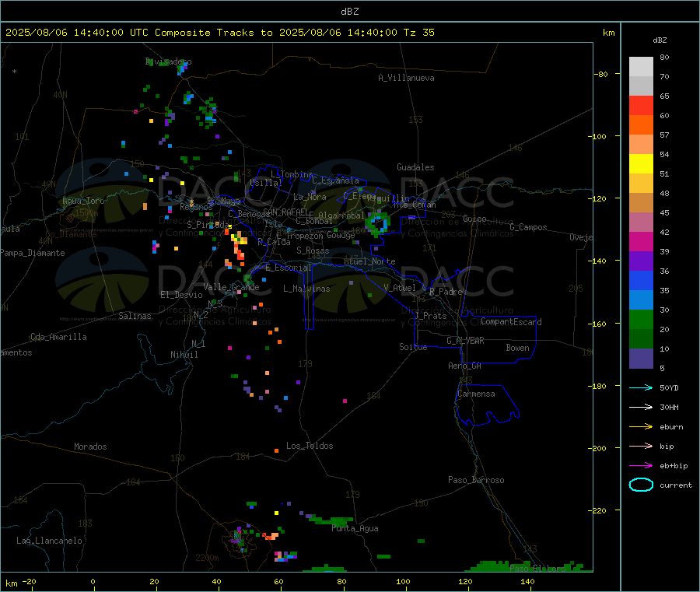Click the red-orange storm cell near R_Caida
700x592 pixels.
[238, 244]
